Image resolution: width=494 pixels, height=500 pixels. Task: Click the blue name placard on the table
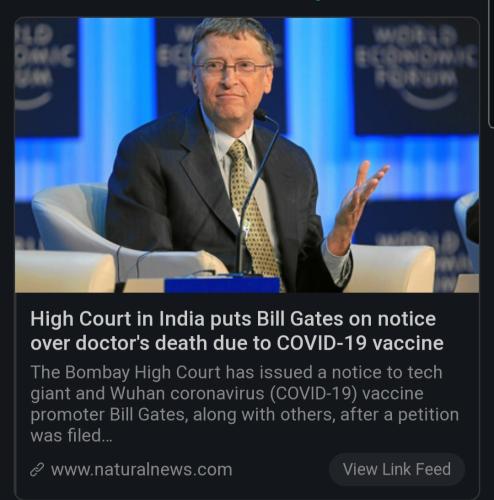pyautogui.click(x=222, y=285)
